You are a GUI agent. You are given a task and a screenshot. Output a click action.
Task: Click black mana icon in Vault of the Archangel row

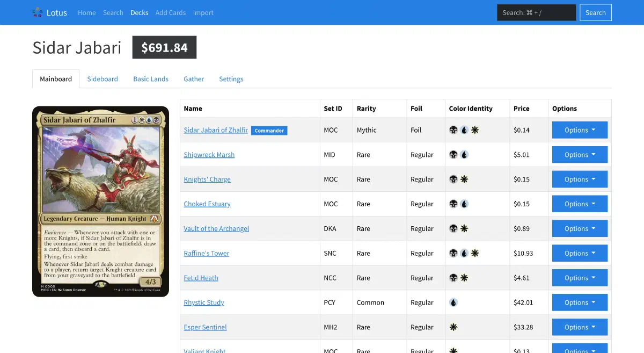(x=453, y=228)
